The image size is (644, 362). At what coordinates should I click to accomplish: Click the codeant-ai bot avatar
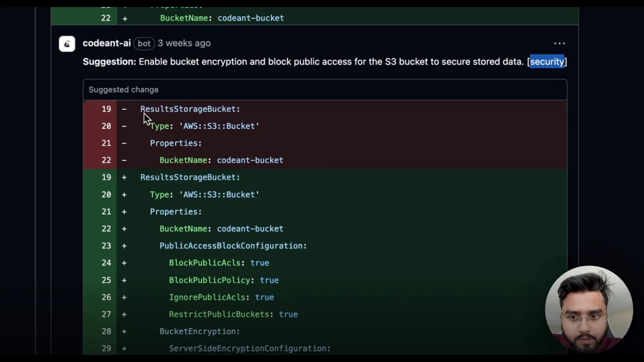tap(67, 44)
